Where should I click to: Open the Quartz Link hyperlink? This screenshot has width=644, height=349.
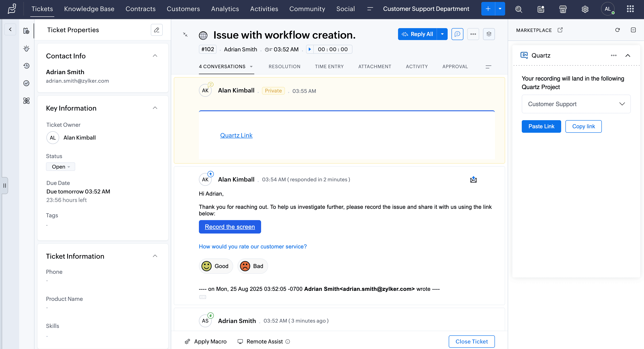click(236, 135)
